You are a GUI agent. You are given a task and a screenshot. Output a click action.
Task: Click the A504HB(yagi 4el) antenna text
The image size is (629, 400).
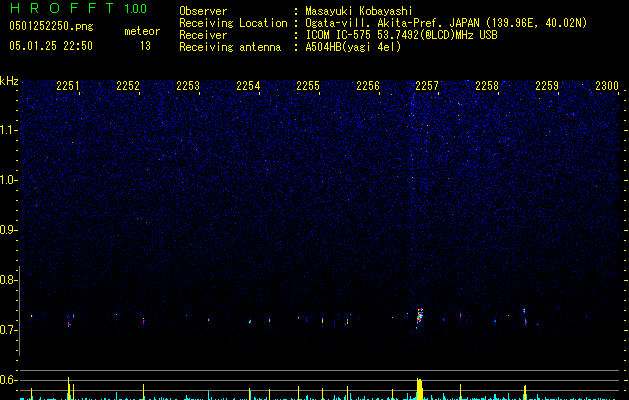353,47
